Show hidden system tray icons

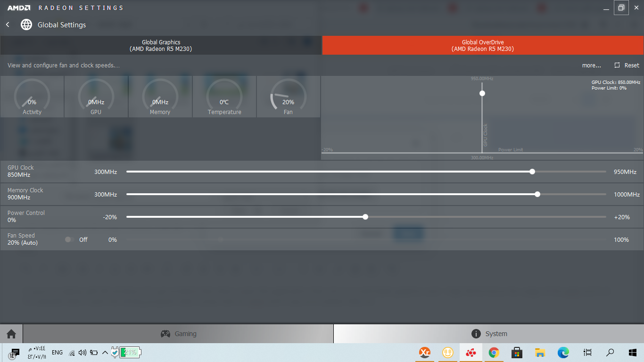pyautogui.click(x=105, y=352)
